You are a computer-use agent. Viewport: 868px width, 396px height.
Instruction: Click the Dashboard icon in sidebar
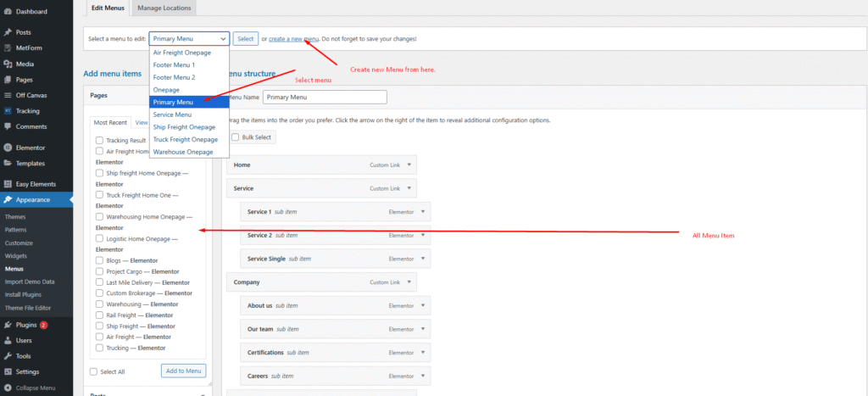(8, 12)
